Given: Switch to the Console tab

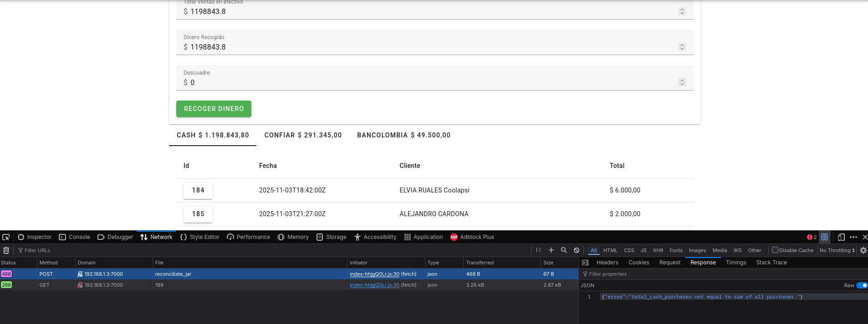Looking at the screenshot, I should point(75,237).
